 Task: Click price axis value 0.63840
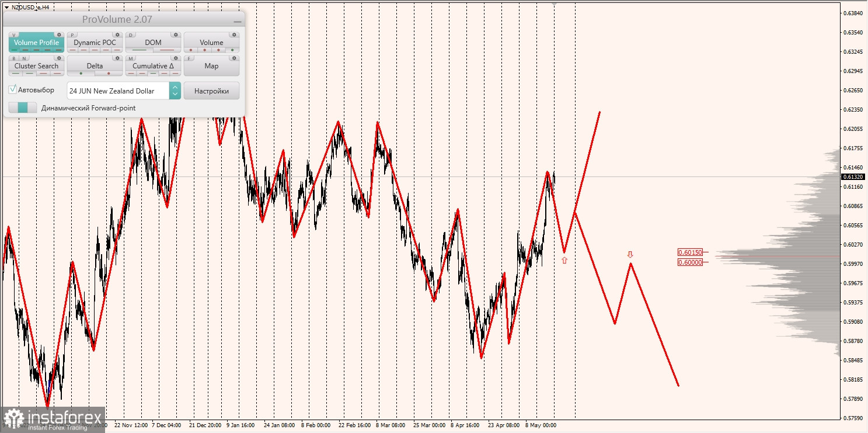(x=854, y=13)
